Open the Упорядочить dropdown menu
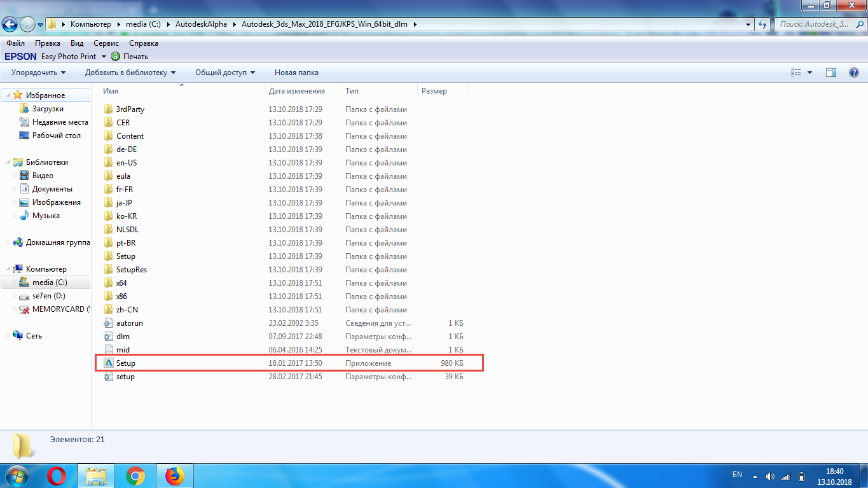868x488 pixels. click(x=39, y=73)
